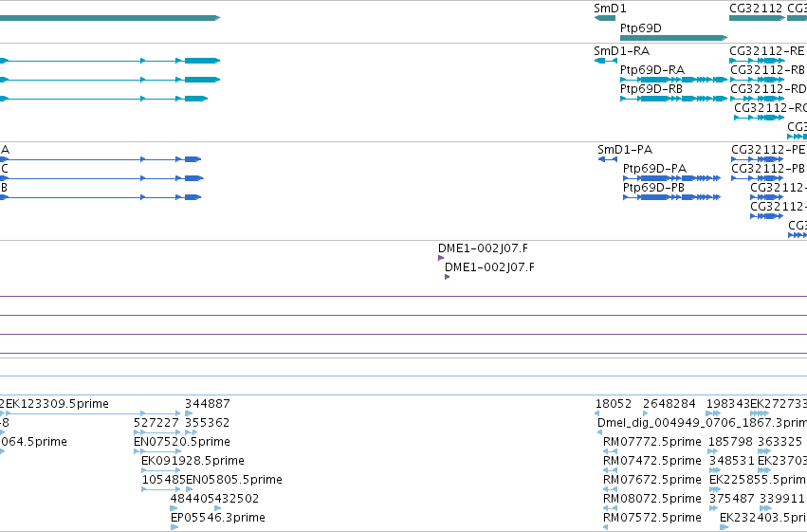807x532 pixels.
Task: Select the EP05546.3prime EST label
Action: [218, 518]
